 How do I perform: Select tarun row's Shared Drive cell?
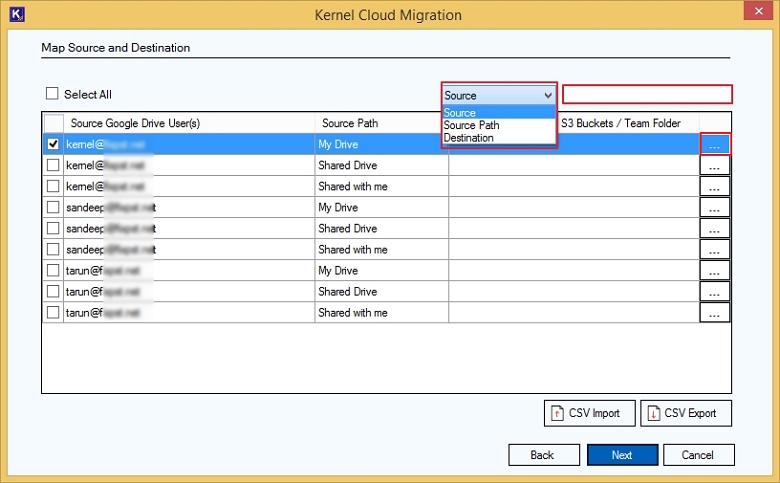click(x=382, y=291)
